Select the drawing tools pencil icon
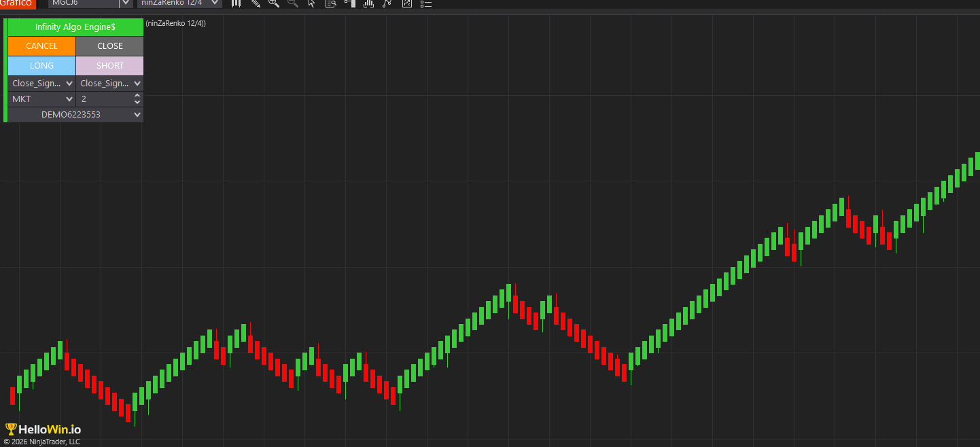Image resolution: width=980 pixels, height=447 pixels. (256, 3)
